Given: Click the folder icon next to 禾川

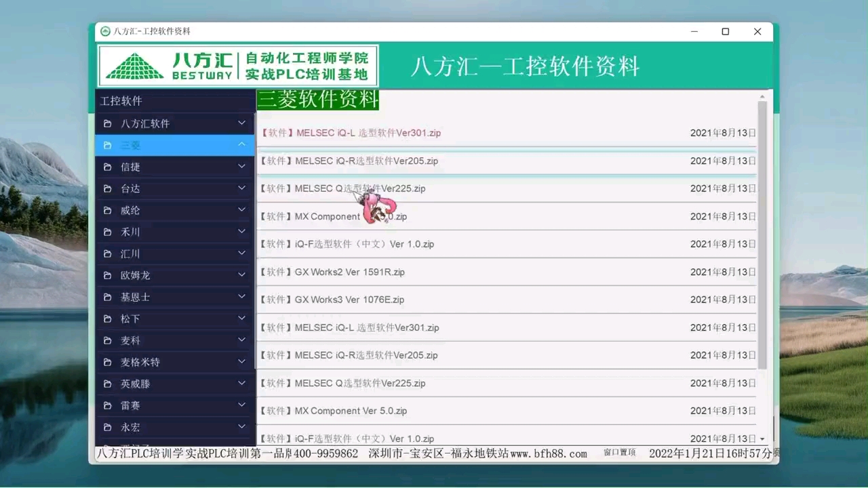Looking at the screenshot, I should 108,232.
